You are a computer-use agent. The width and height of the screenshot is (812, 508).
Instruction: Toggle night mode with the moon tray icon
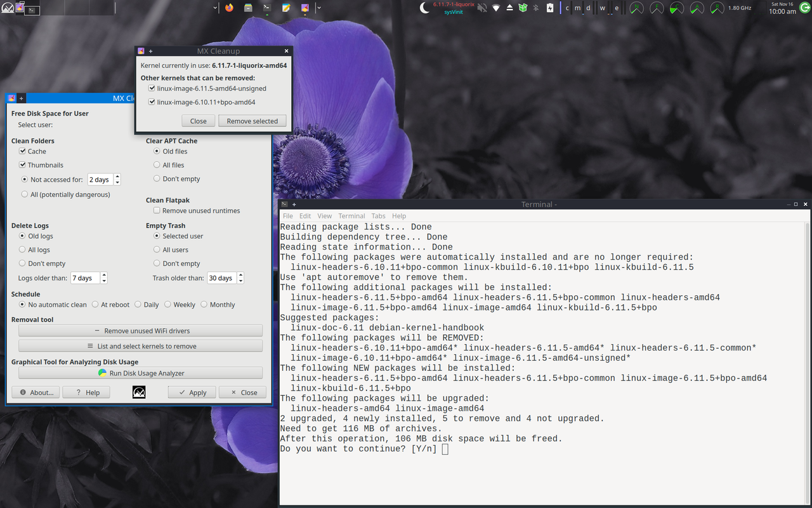point(423,7)
